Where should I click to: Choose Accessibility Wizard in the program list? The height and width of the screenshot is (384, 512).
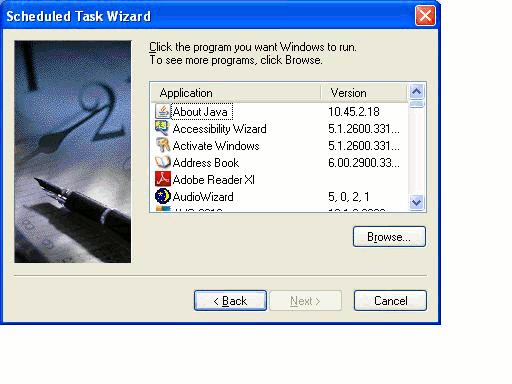click(219, 129)
